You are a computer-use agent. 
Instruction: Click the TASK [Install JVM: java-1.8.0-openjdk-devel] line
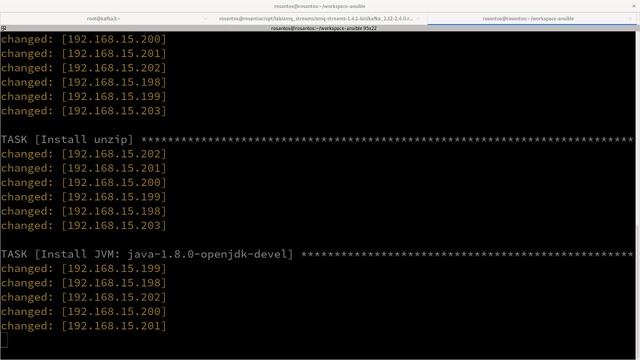click(317, 254)
